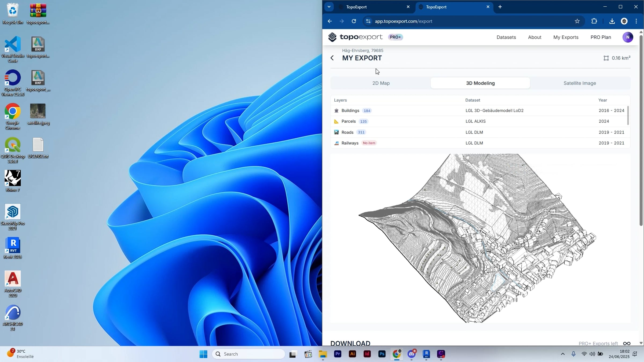Image resolution: width=644 pixels, height=362 pixels.
Task: Open the Open IFC Viewer 25.5.0 shortcut
Action: [13, 83]
